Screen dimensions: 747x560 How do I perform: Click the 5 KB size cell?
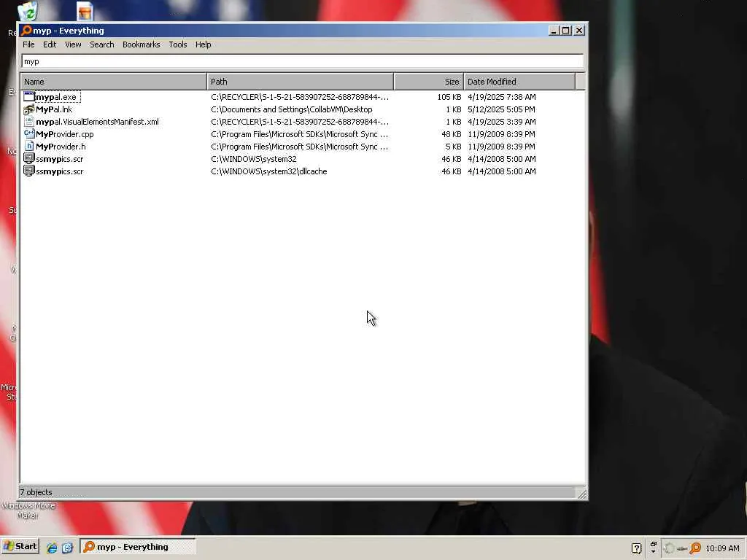[x=454, y=147]
